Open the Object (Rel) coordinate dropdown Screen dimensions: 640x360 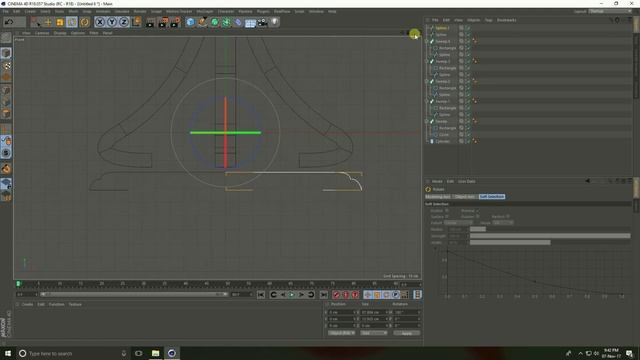pos(341,333)
